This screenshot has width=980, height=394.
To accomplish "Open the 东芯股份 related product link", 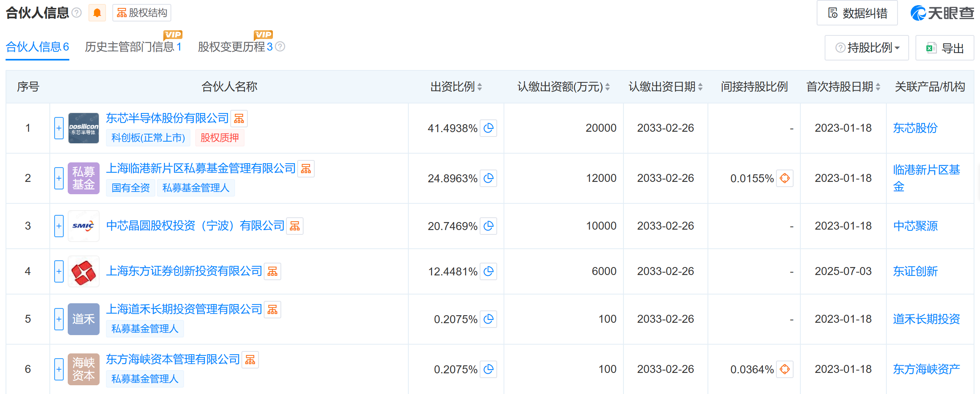I will 914,128.
